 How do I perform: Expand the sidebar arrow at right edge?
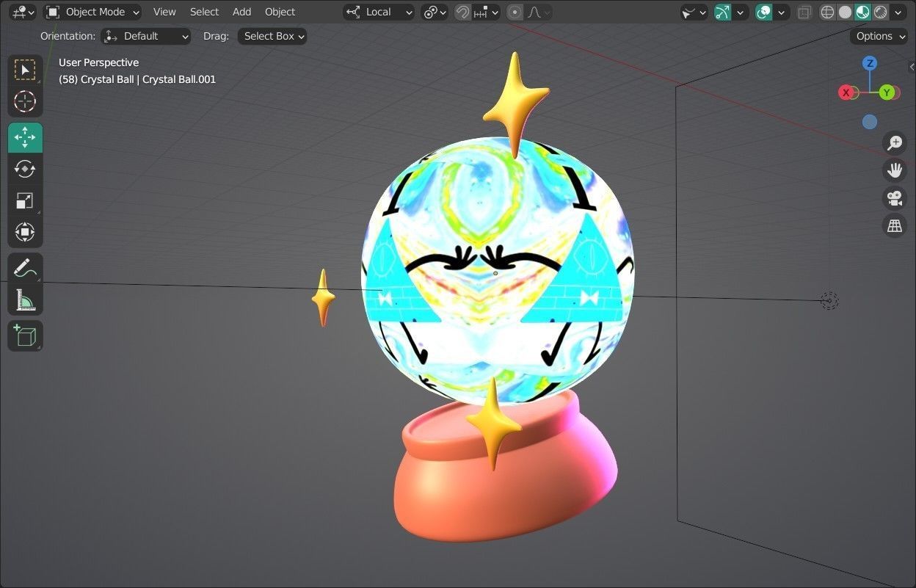click(912, 67)
